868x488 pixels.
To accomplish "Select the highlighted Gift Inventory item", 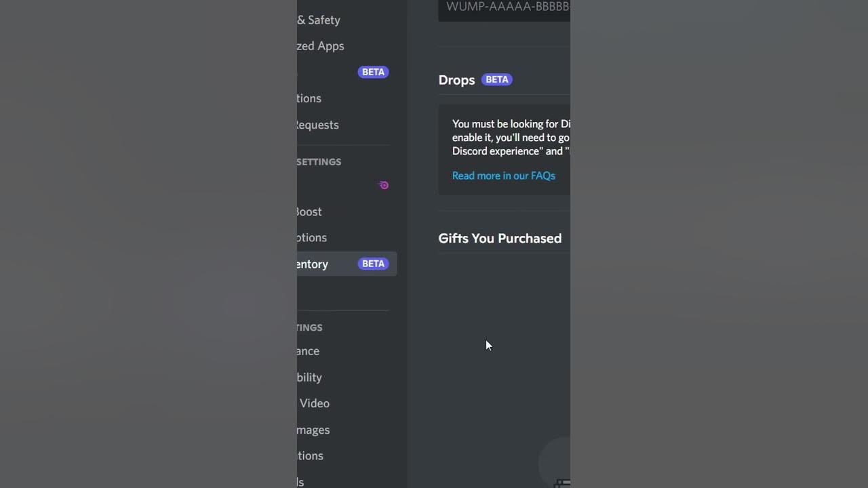I will pyautogui.click(x=347, y=264).
